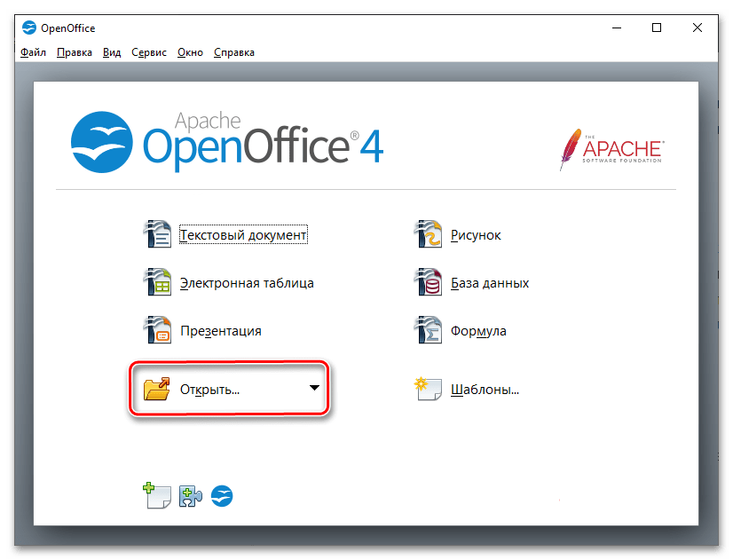Expand the Открыть dropdown arrow
Viewport: 733px width, 560px height.
point(315,388)
